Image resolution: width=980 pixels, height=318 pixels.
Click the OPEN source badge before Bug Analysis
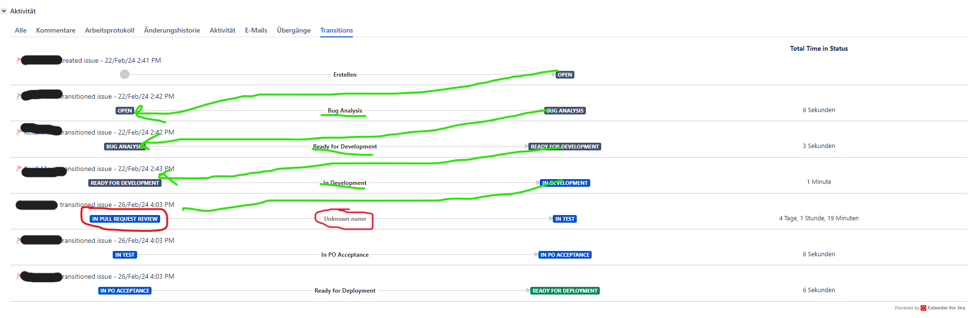[125, 111]
